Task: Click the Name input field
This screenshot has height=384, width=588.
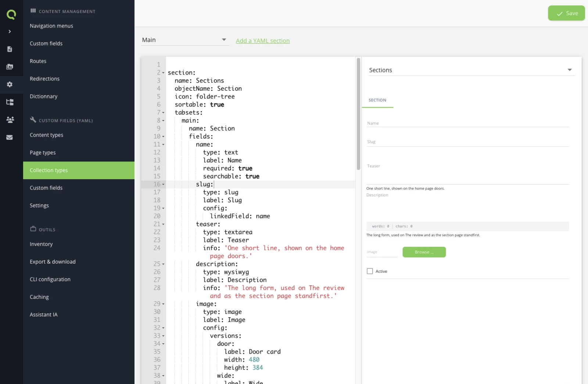Action: coord(467,123)
